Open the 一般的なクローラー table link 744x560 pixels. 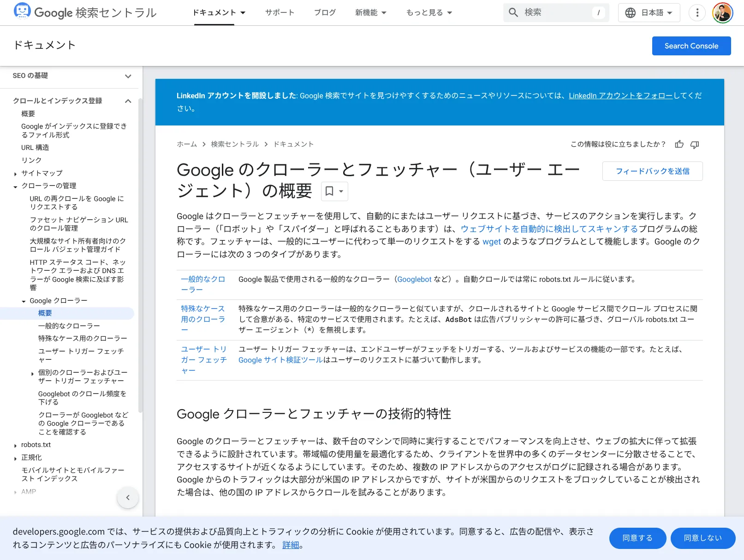point(203,284)
